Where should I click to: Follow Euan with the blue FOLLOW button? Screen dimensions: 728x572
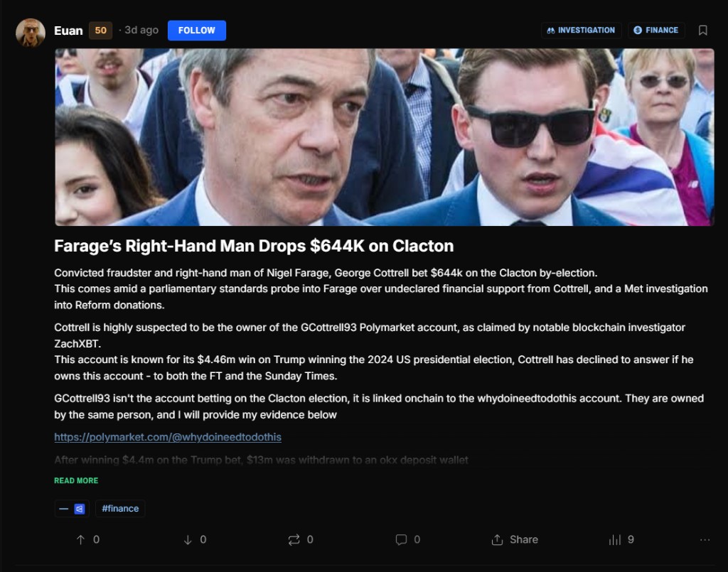click(x=197, y=31)
